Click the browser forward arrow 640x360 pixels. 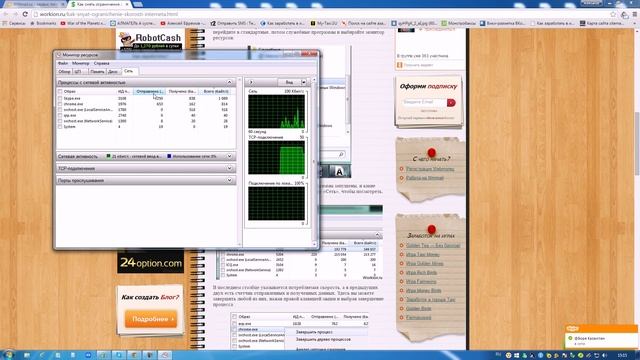point(15,14)
